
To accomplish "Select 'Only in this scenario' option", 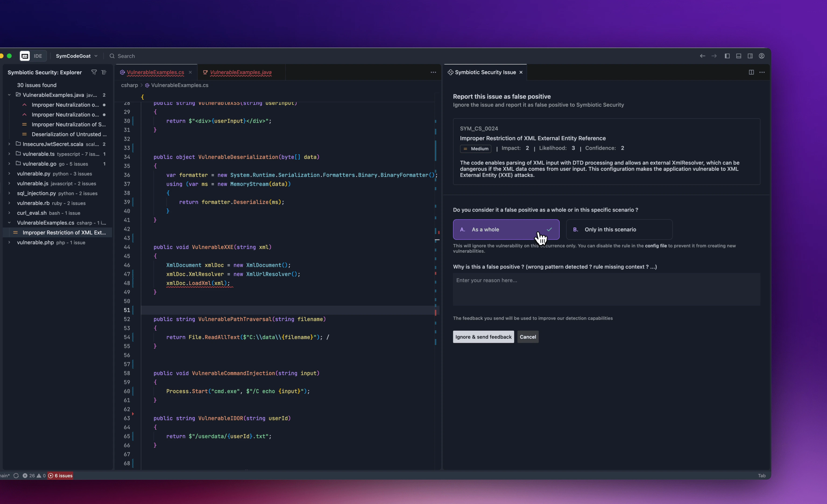I will [619, 229].
